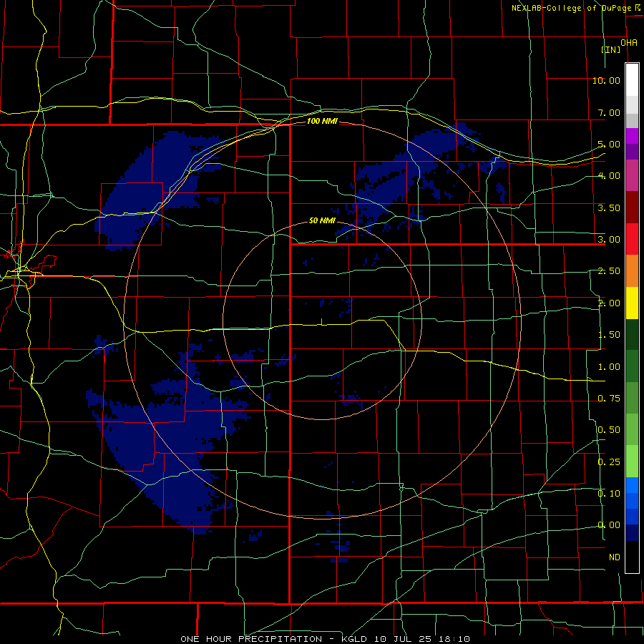Click the '0.00' legend value
644x644 pixels.
(609, 525)
